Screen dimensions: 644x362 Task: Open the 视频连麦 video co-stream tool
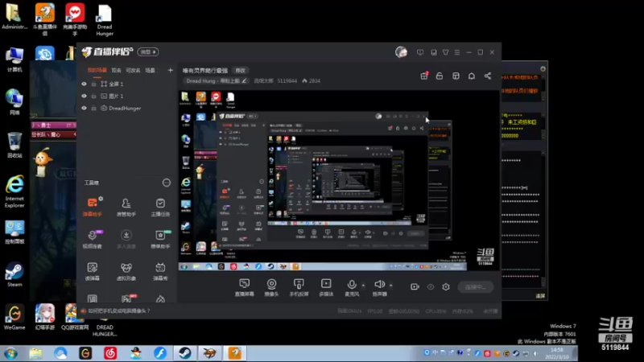tap(92, 238)
